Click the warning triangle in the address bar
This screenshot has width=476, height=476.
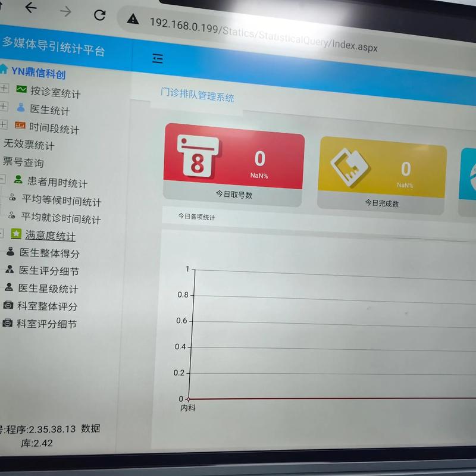point(131,20)
